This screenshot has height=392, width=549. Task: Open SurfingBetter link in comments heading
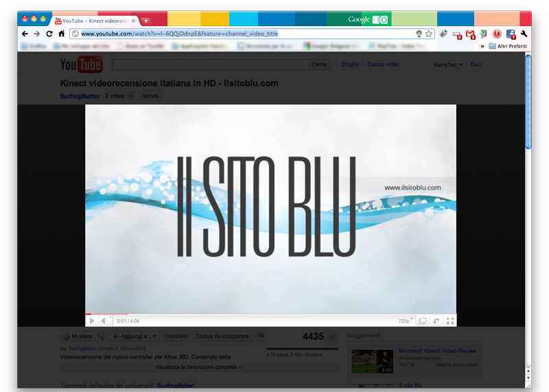point(176,385)
